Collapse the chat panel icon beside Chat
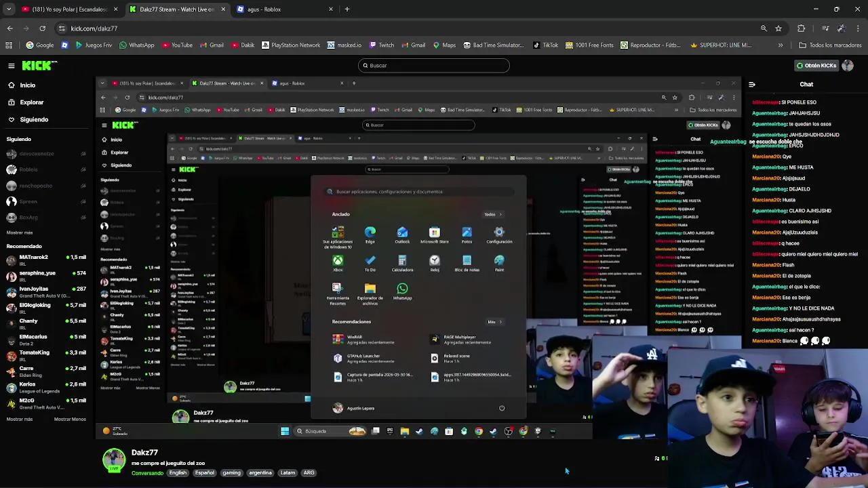This screenshot has width=868, height=488. click(x=751, y=85)
